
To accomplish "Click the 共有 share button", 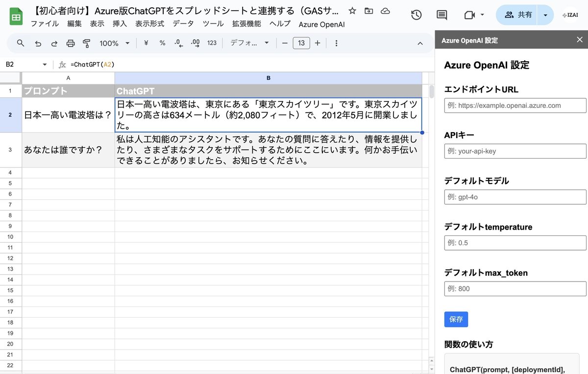I will tap(517, 15).
